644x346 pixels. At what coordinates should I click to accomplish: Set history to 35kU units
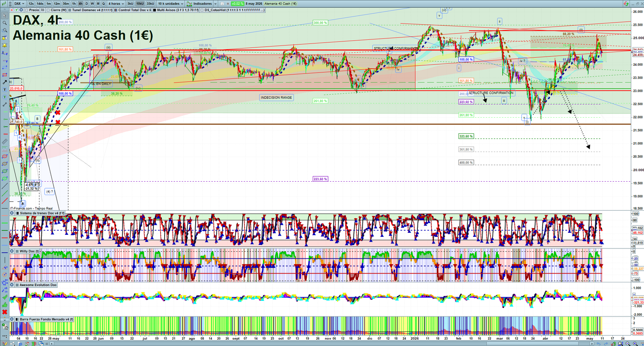tap(150, 4)
